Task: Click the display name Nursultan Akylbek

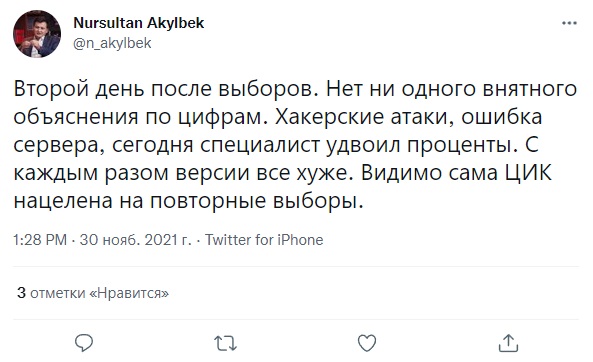Action: coord(138,23)
